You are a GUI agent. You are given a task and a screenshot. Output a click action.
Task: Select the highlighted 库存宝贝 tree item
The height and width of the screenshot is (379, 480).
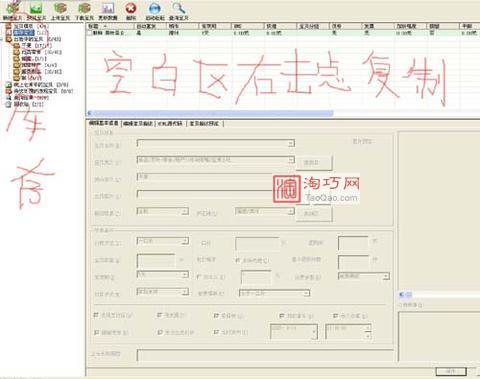point(24,33)
